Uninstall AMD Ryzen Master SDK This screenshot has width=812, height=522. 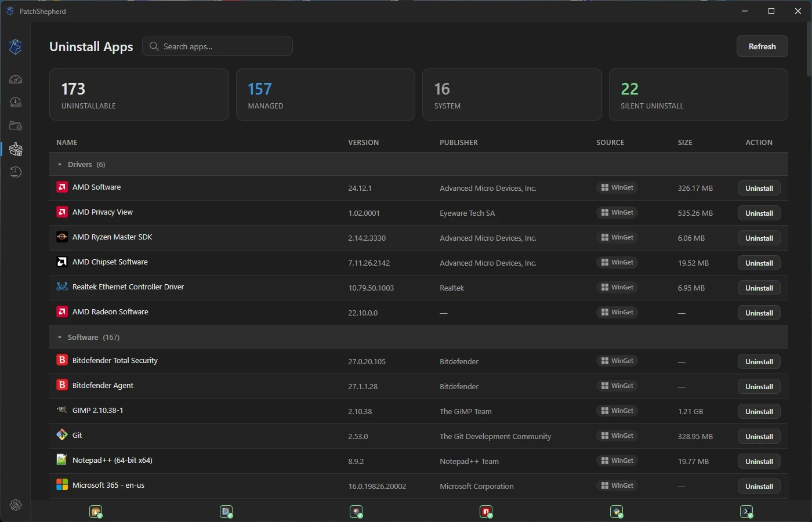click(x=759, y=238)
